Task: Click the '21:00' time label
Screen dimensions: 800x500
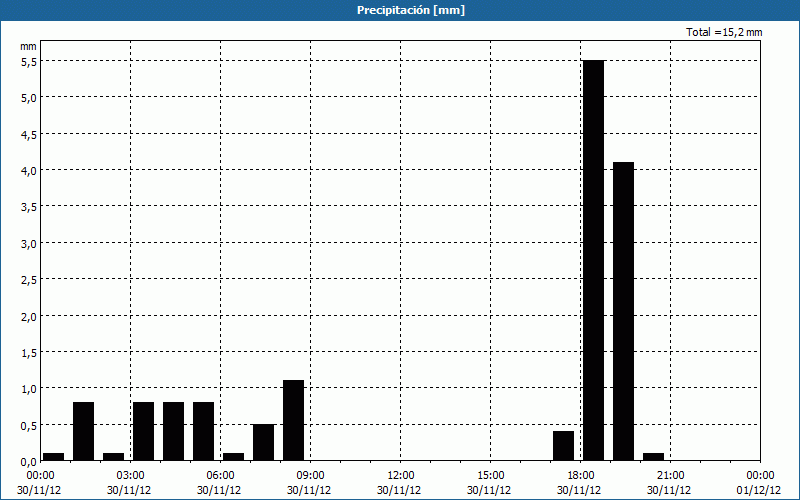Action: point(670,476)
